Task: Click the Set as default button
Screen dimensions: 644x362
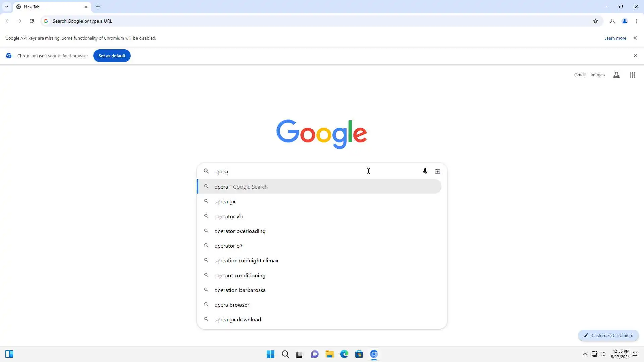Action: point(112,56)
